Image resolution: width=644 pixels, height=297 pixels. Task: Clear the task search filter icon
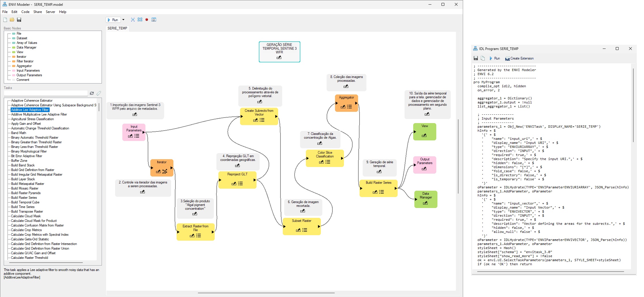pos(99,93)
